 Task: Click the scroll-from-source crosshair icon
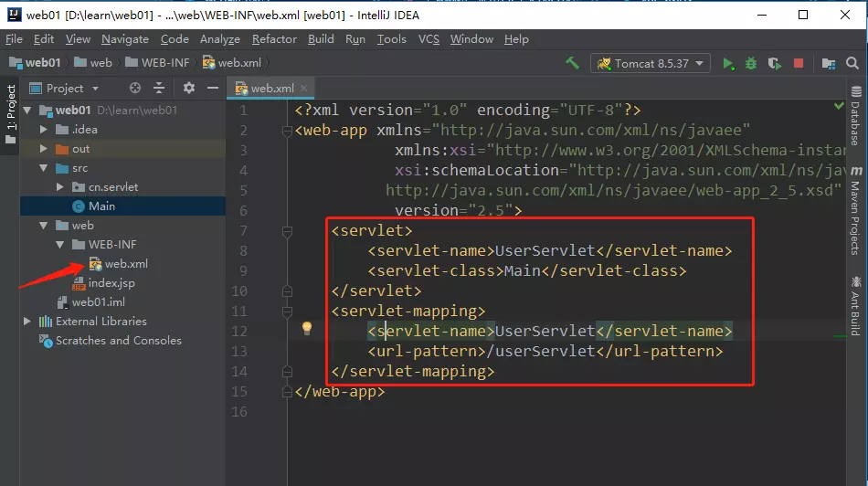coord(135,88)
